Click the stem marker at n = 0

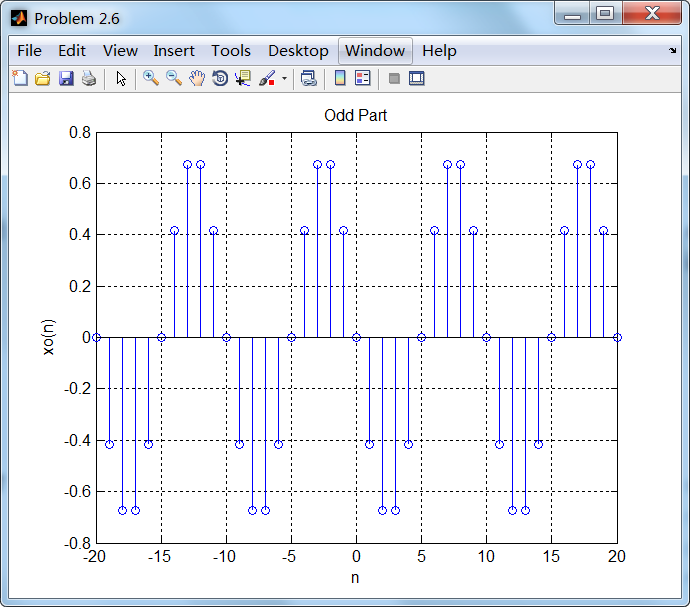pyautogui.click(x=356, y=338)
